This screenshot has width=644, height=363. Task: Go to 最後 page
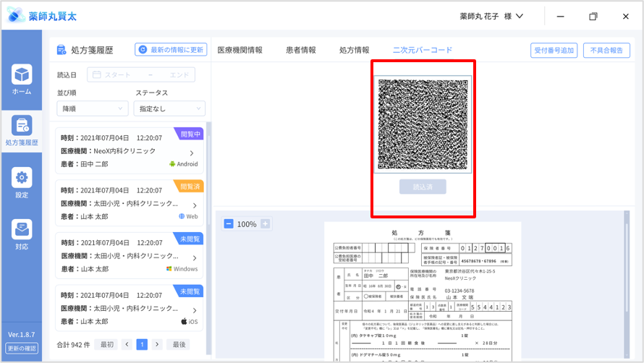click(x=179, y=344)
